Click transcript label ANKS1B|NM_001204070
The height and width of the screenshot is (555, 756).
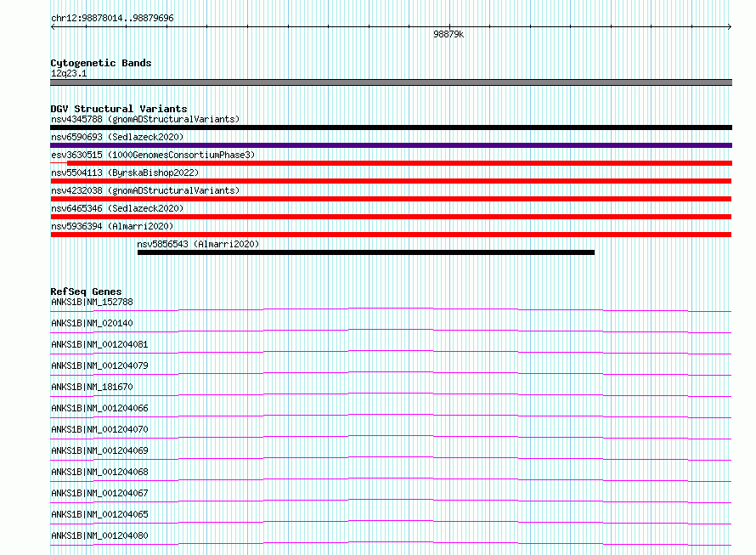click(99, 429)
